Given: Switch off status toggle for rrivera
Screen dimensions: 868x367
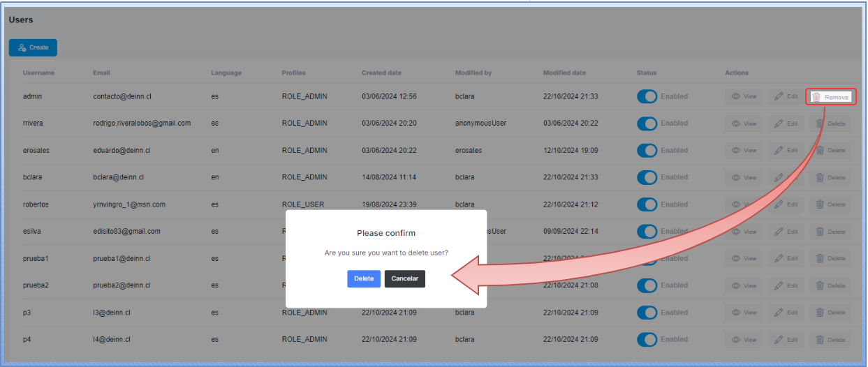Looking at the screenshot, I should [x=647, y=123].
